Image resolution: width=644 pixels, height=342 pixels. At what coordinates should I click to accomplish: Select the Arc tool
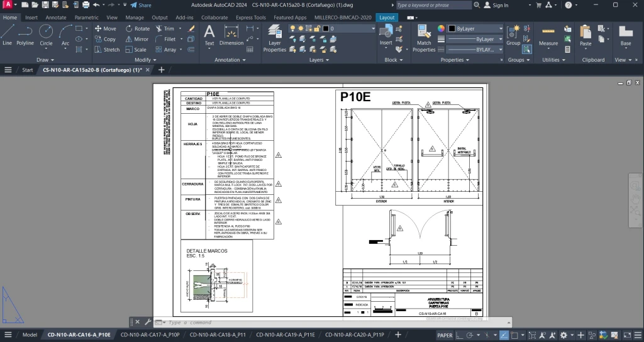point(65,35)
